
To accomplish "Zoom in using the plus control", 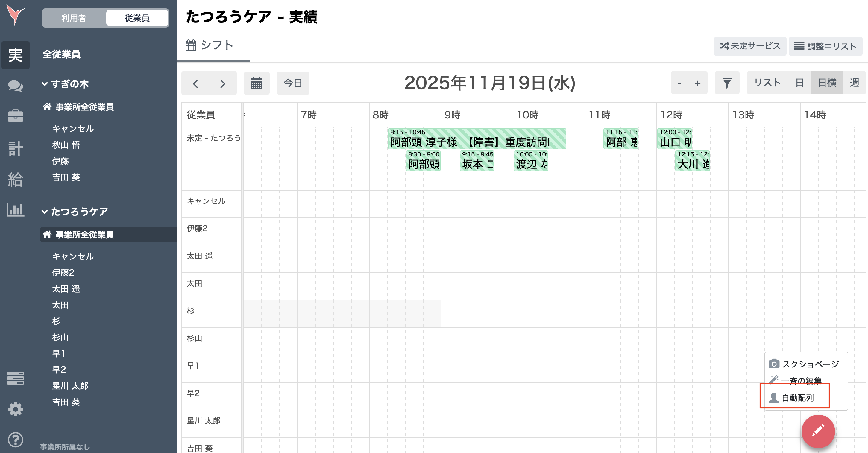I will [697, 83].
